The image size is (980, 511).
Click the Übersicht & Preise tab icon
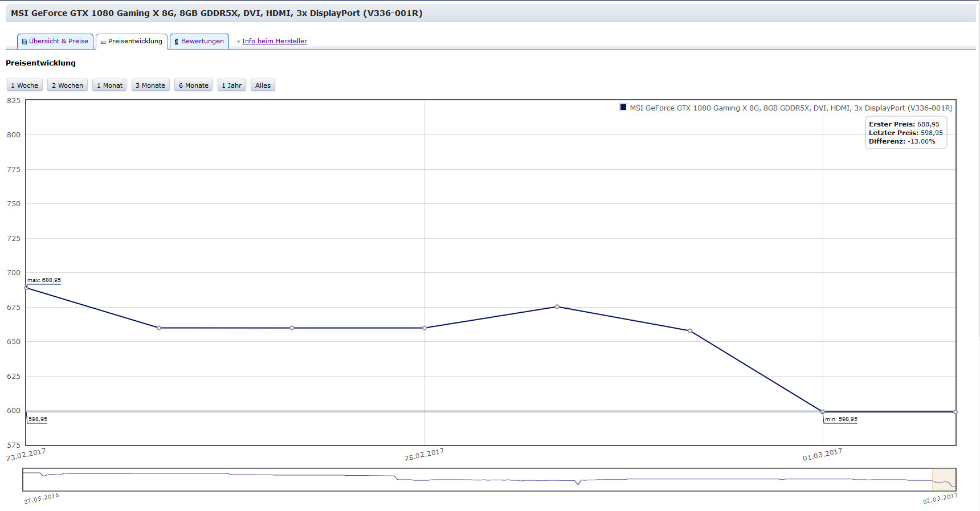tap(24, 42)
